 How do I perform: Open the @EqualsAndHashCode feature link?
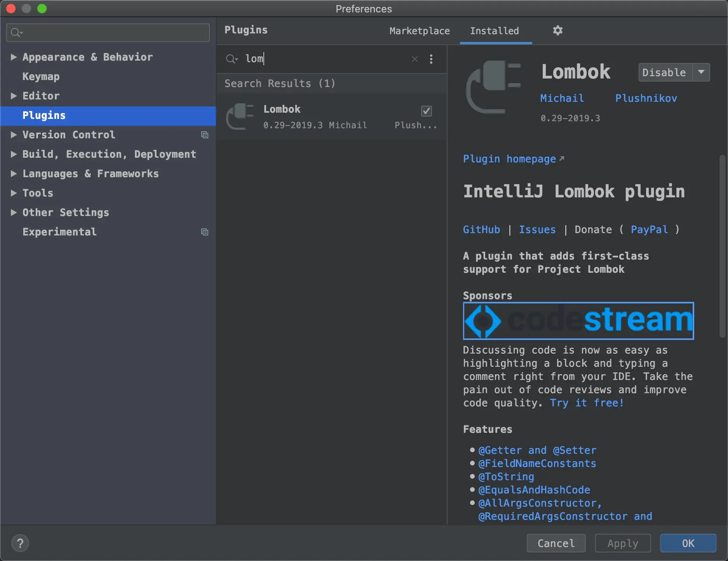coord(534,490)
